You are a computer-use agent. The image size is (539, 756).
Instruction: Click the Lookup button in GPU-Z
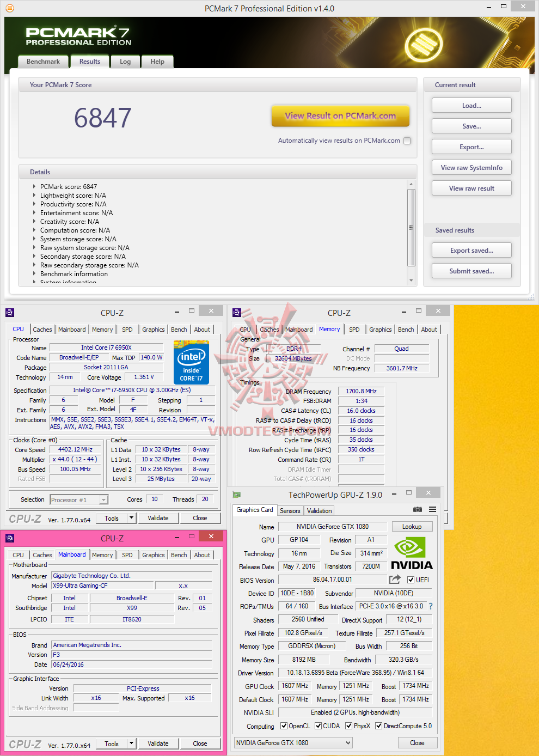coord(412,527)
